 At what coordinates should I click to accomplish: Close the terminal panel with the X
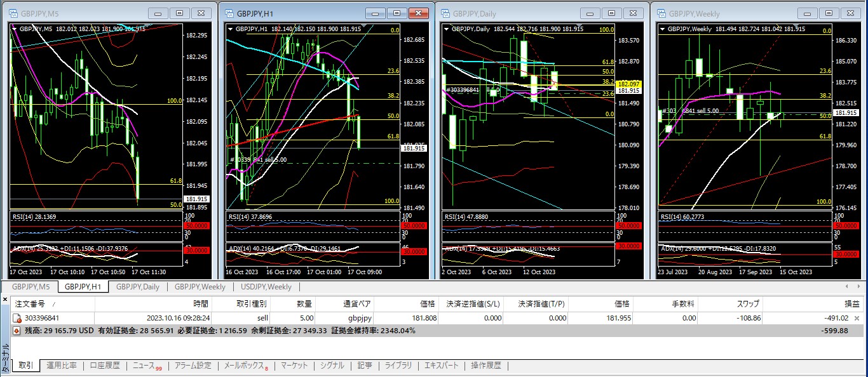(6, 299)
